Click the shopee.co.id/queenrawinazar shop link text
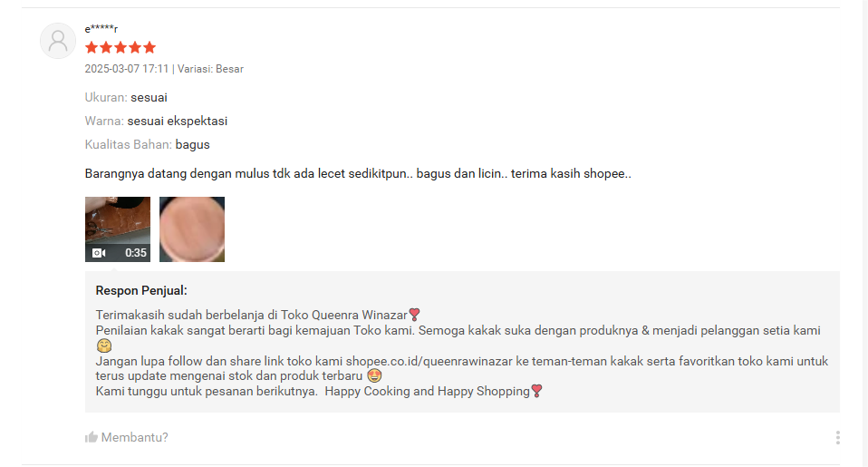This screenshot has height=467, width=868. [x=429, y=361]
